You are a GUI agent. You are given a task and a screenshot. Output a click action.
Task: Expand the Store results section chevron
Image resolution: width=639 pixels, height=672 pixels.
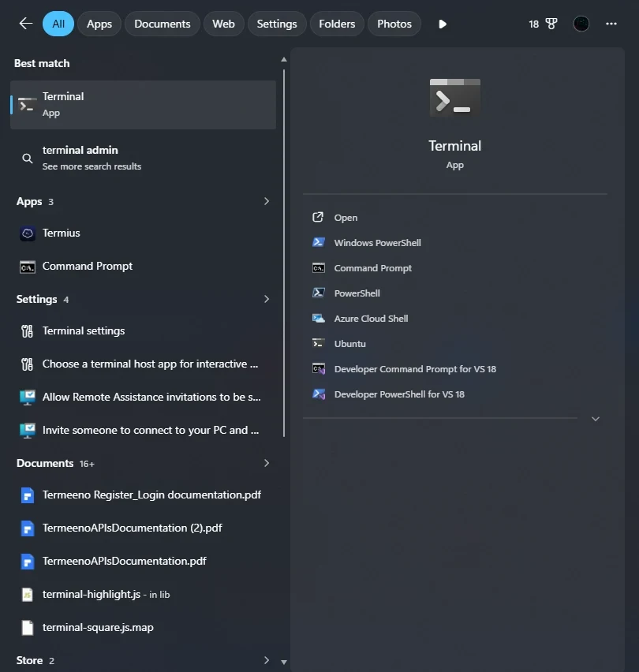click(x=267, y=660)
